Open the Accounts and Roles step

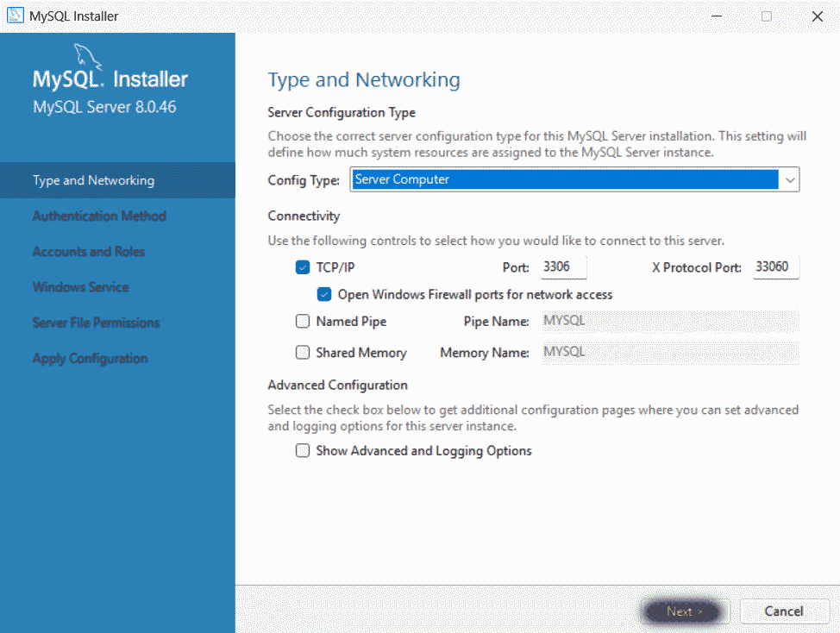coord(88,251)
